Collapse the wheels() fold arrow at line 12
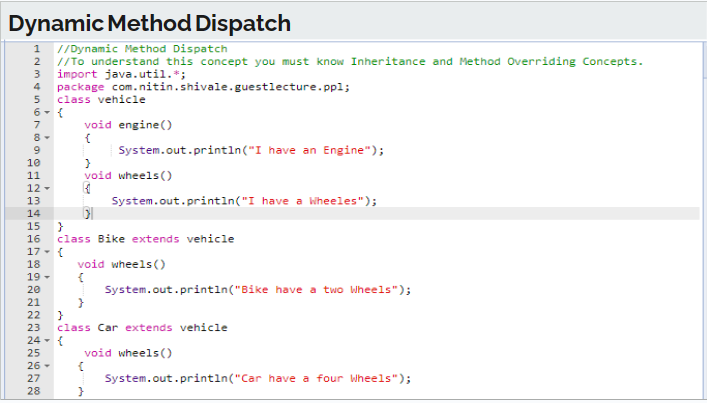 47,188
